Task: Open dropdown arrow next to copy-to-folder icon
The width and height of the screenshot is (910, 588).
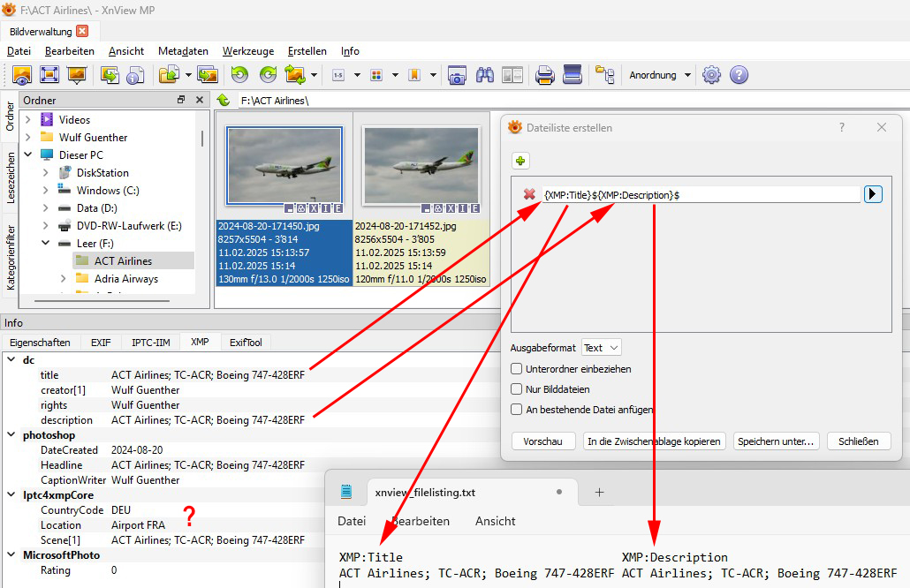Action: (x=188, y=75)
